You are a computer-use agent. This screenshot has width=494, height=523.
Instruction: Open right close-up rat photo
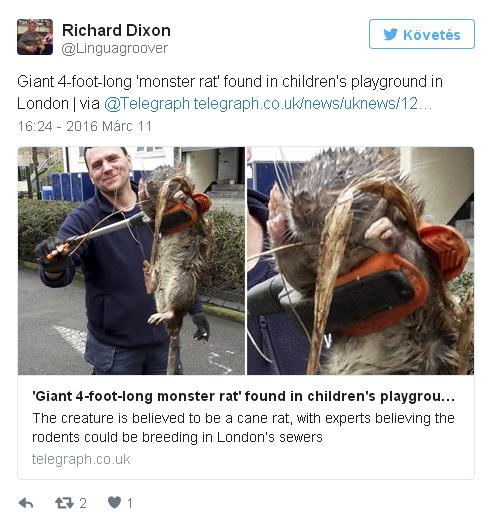[360, 261]
